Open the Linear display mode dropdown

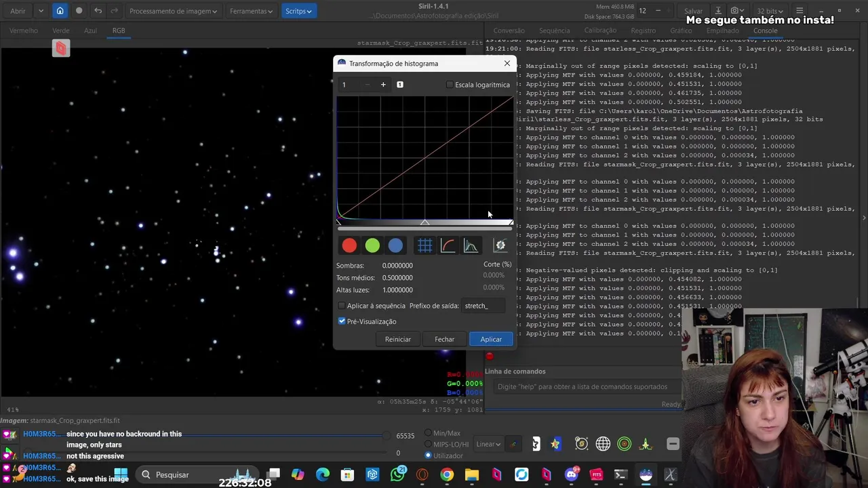(x=488, y=444)
